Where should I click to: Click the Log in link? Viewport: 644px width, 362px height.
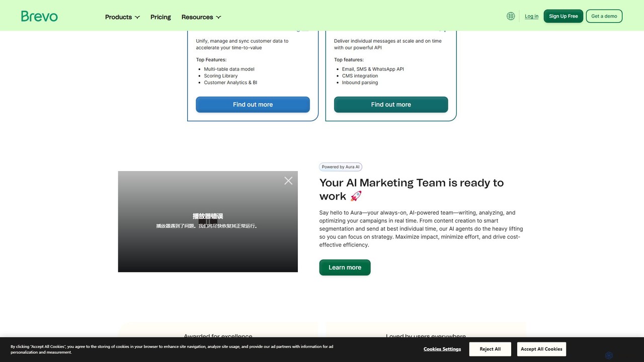click(531, 16)
